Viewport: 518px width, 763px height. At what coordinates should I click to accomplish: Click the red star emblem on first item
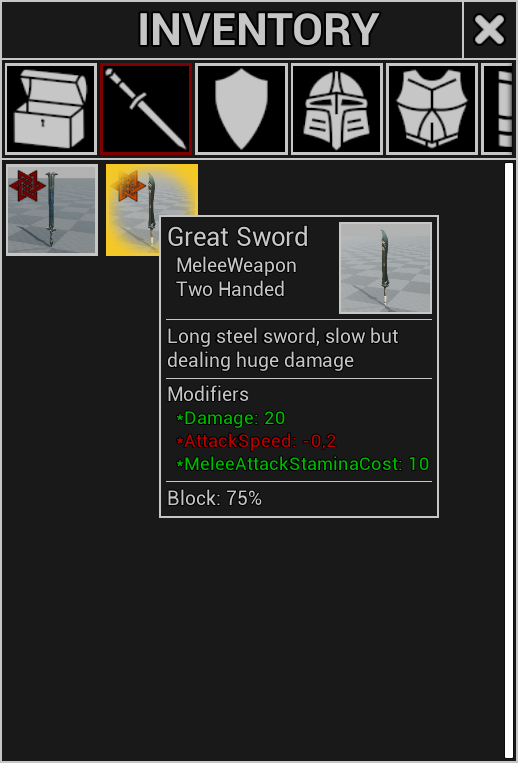27,185
